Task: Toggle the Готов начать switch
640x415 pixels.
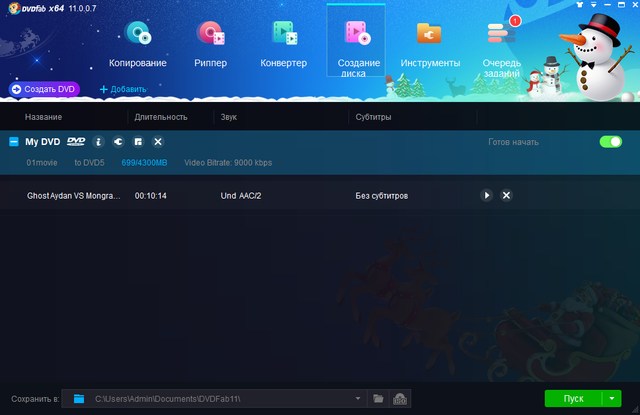Action: [x=611, y=142]
